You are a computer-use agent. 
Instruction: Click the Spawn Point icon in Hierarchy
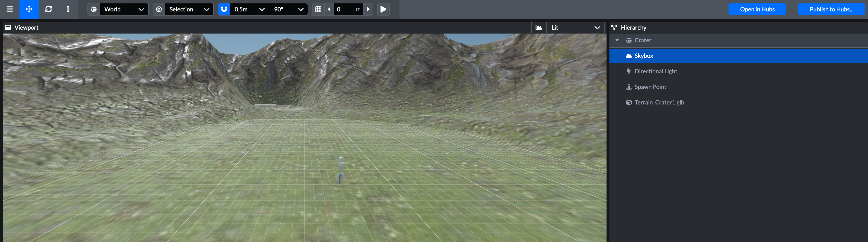[x=629, y=87]
